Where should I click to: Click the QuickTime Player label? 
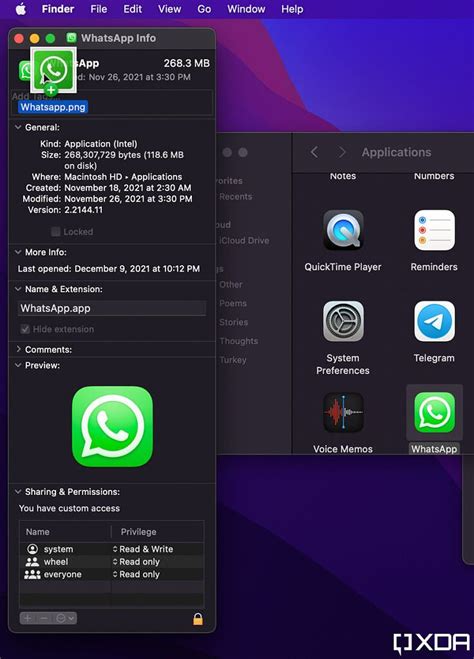343,267
